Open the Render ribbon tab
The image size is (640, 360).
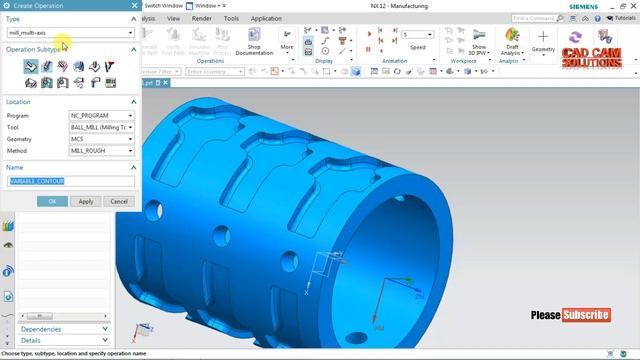202,19
